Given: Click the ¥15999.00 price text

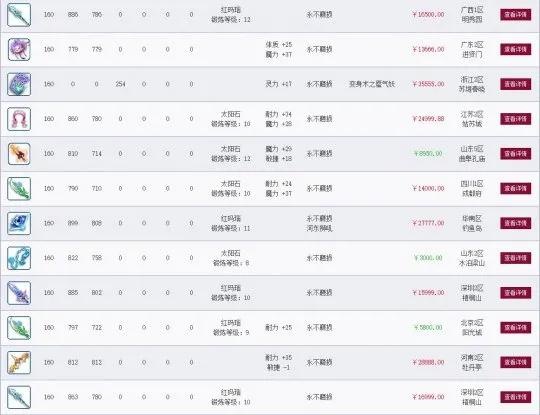Looking at the screenshot, I should (x=428, y=293).
